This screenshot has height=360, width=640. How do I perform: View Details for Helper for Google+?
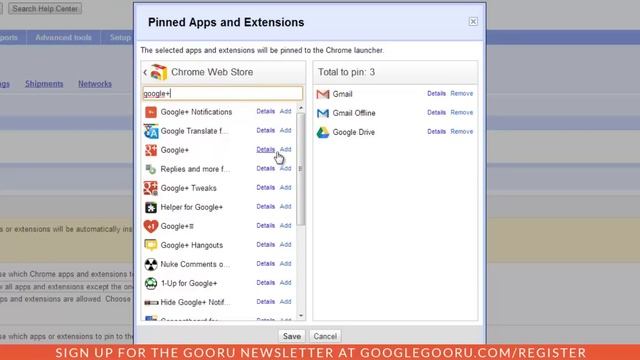(x=265, y=207)
